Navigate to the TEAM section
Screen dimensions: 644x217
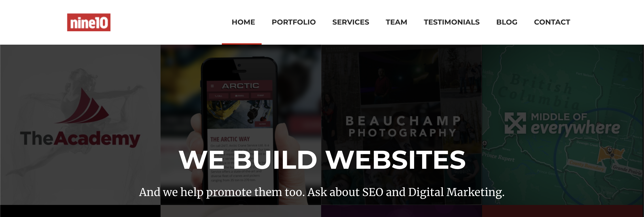point(396,22)
